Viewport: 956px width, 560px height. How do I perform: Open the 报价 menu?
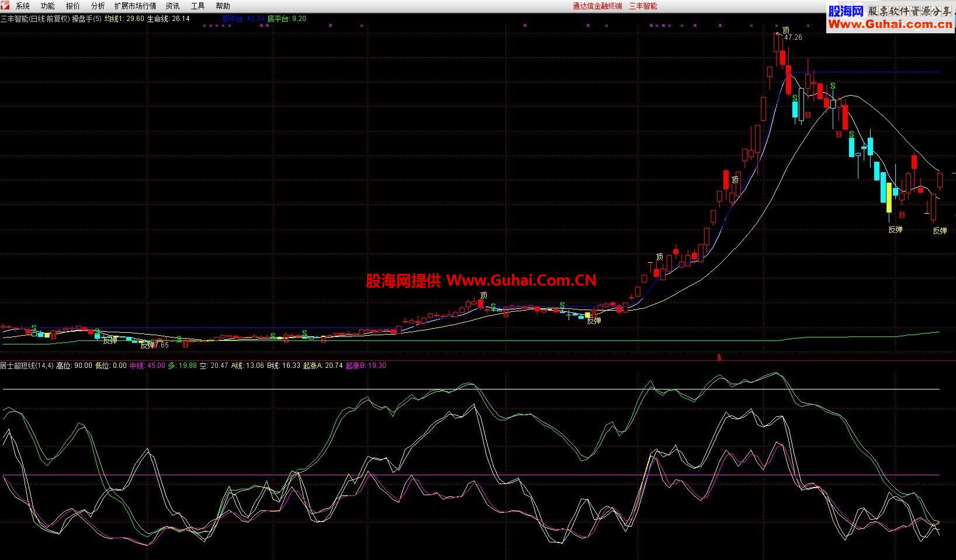73,6
